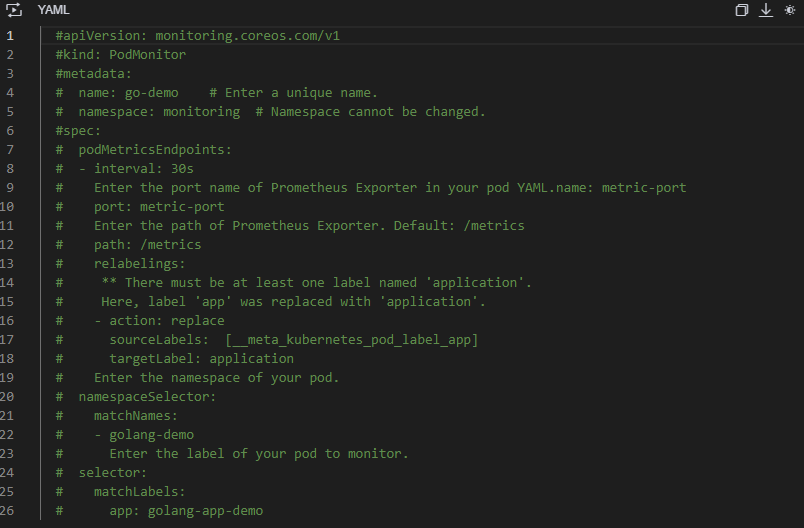The image size is (804, 528).
Task: Click the loop-play icon beside YAML
Action: [x=14, y=10]
